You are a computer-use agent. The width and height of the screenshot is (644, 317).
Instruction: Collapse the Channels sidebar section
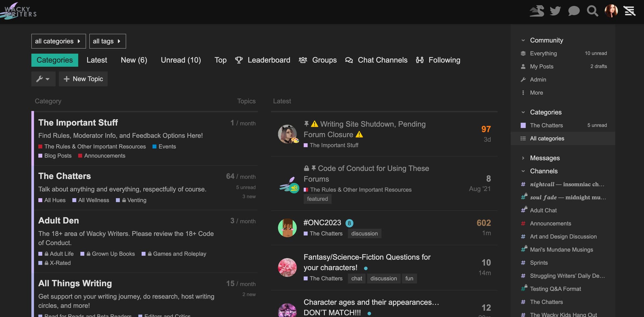coord(543,171)
